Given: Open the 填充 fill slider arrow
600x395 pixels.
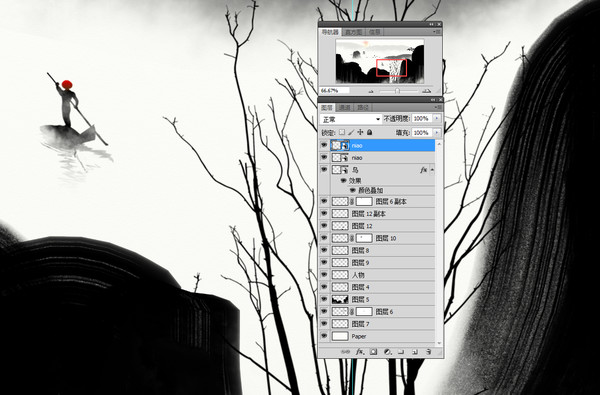Looking at the screenshot, I should click(x=437, y=132).
